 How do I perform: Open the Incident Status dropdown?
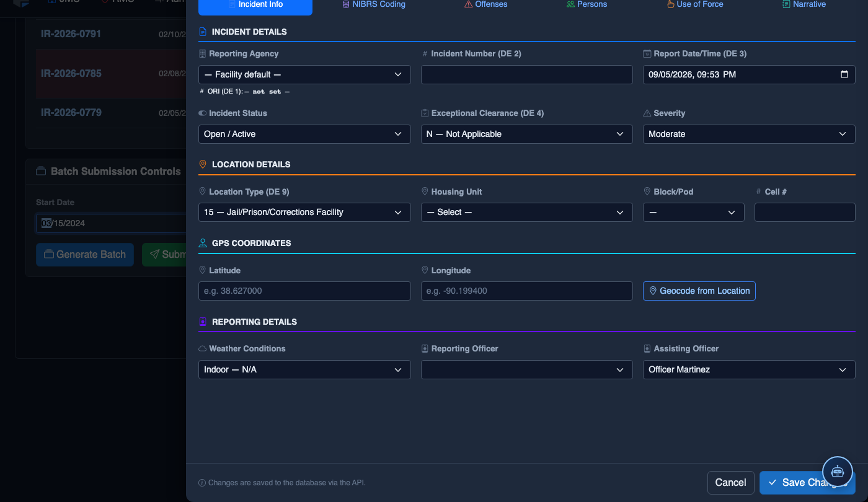click(304, 134)
